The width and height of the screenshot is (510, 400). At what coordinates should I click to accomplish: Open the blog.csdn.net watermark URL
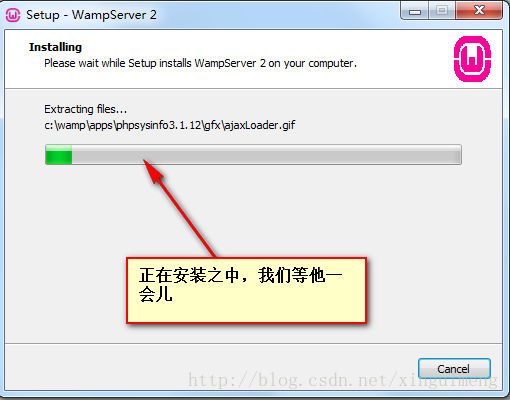[343, 380]
